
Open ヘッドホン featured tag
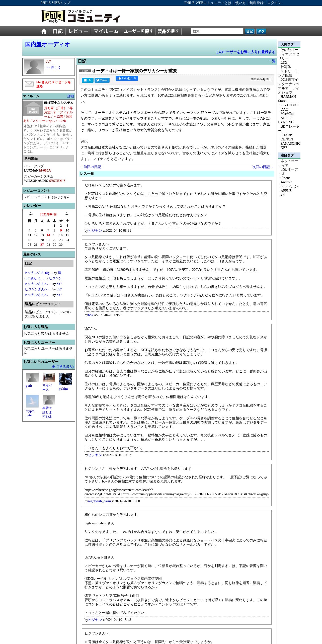coord(289,187)
